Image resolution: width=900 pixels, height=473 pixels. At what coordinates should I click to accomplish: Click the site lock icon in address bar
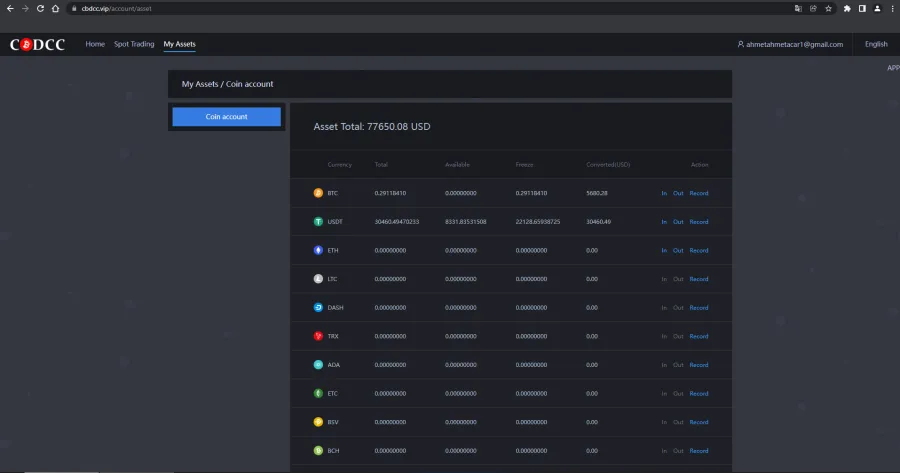click(74, 9)
